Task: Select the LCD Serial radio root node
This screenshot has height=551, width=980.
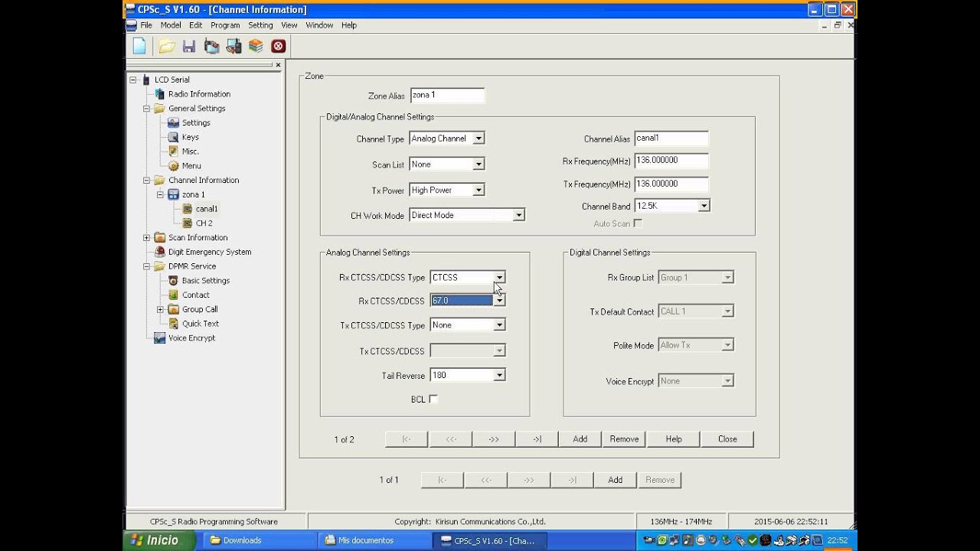Action: point(171,80)
